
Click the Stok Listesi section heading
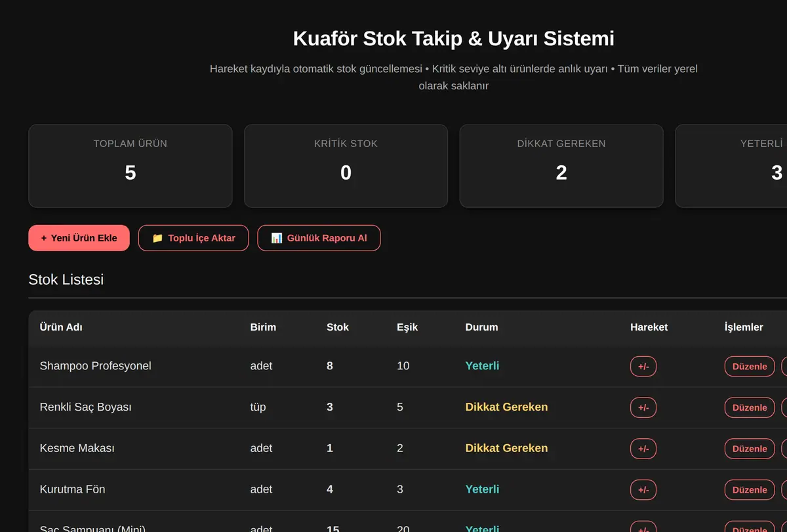(x=66, y=279)
